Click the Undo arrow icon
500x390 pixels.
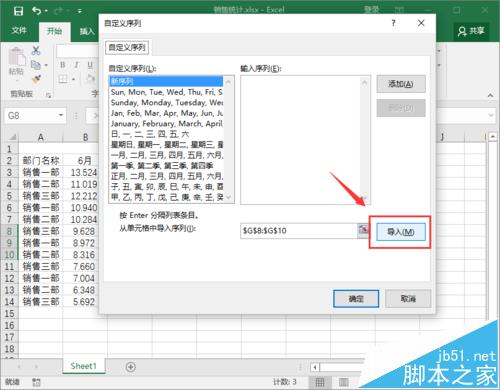coord(36,11)
